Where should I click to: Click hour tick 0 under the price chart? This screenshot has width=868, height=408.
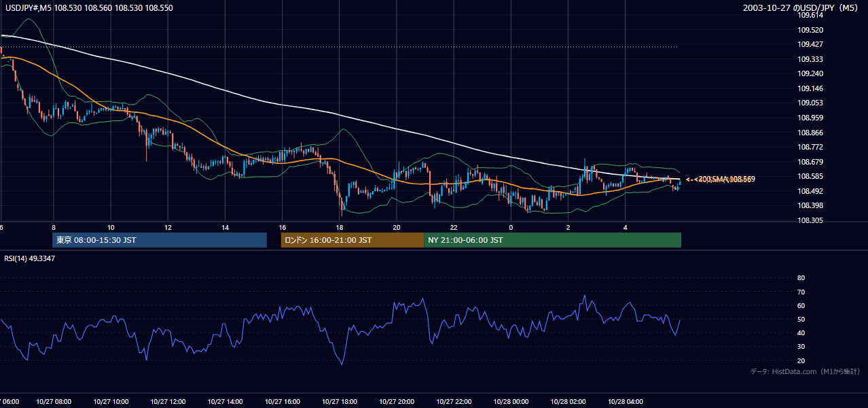tap(510, 227)
